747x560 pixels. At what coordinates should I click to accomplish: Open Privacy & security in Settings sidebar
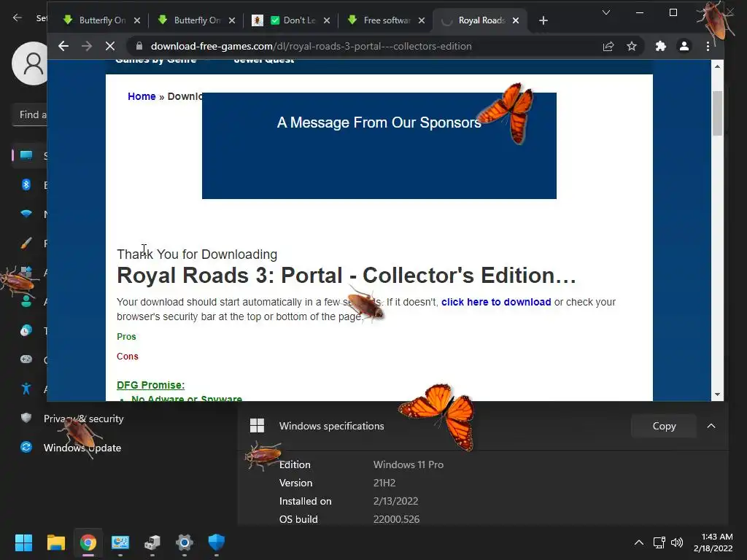pyautogui.click(x=83, y=419)
